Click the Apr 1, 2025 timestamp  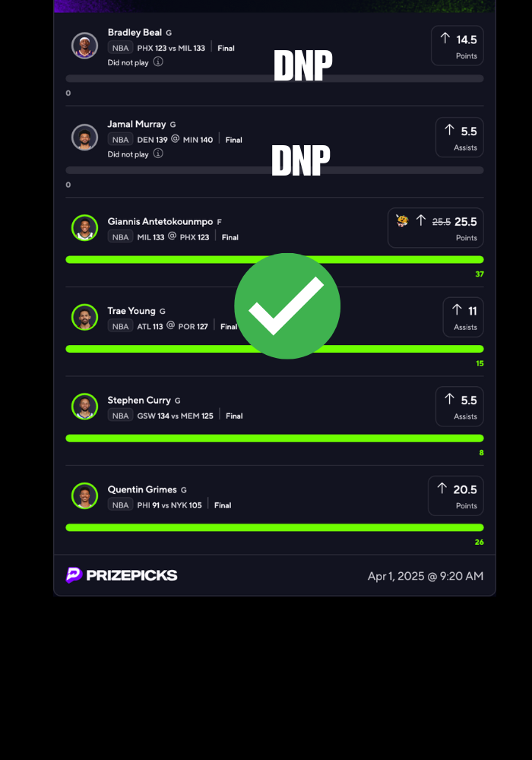click(426, 576)
